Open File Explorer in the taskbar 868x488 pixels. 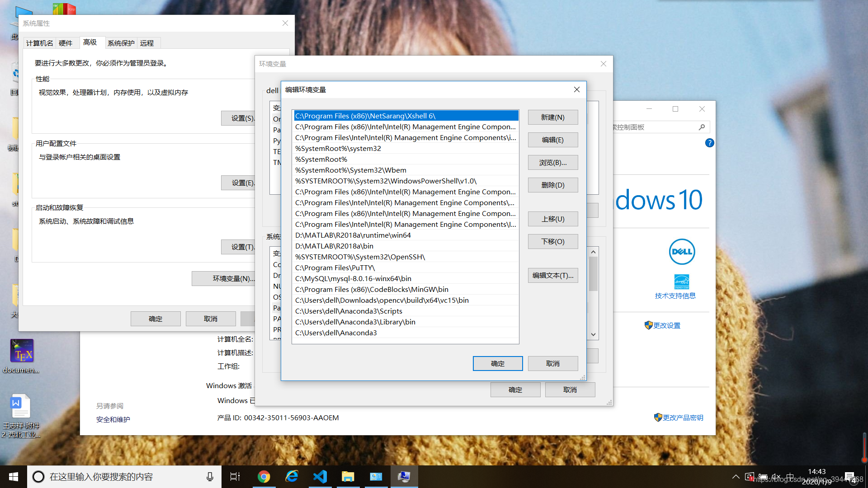[348, 477]
